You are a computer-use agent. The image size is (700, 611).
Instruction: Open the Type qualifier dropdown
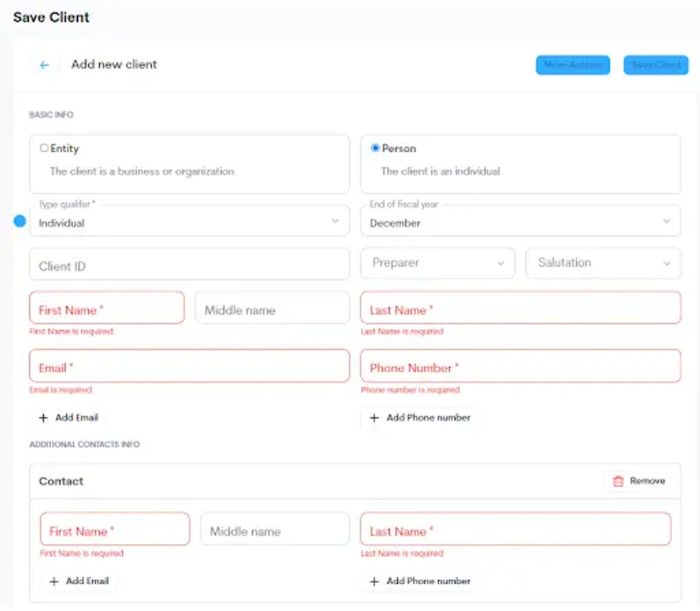point(336,221)
